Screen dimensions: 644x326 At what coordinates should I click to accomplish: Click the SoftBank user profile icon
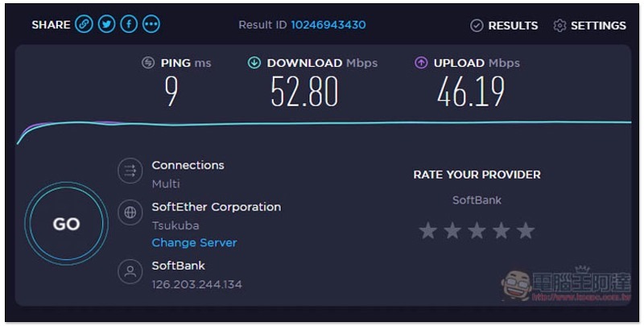130,271
